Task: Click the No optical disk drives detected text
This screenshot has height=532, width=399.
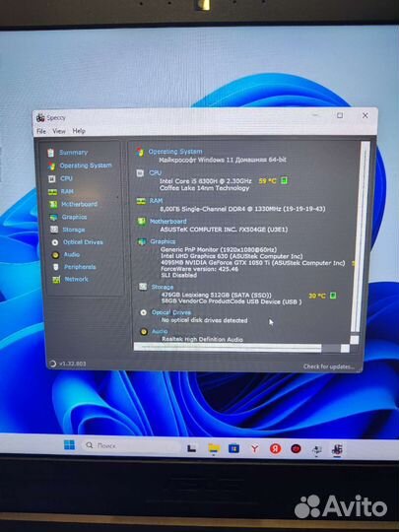Action: tap(204, 320)
